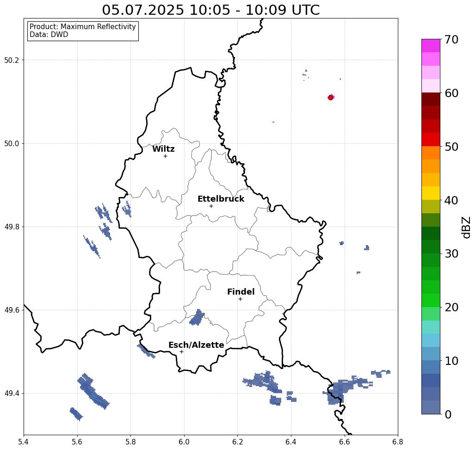The image size is (476, 450).
Task: Click the 6.4 longitude tick label
Action: click(x=291, y=442)
